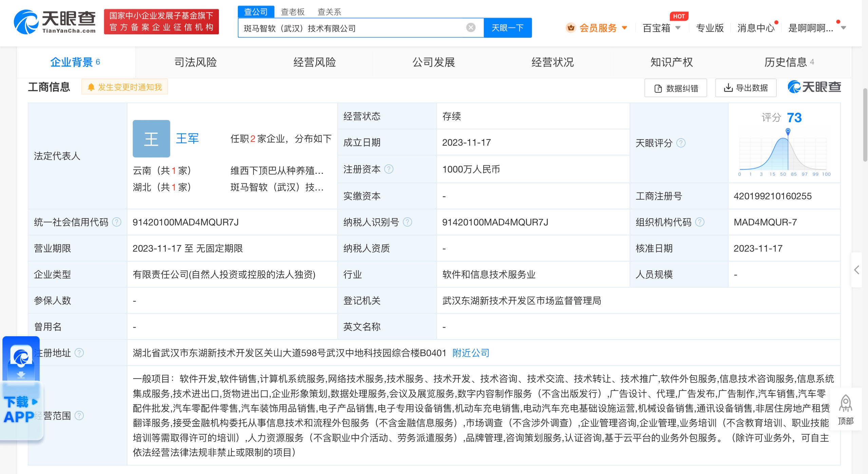Open the 经营状况 tab
The width and height of the screenshot is (868, 474).
[552, 62]
